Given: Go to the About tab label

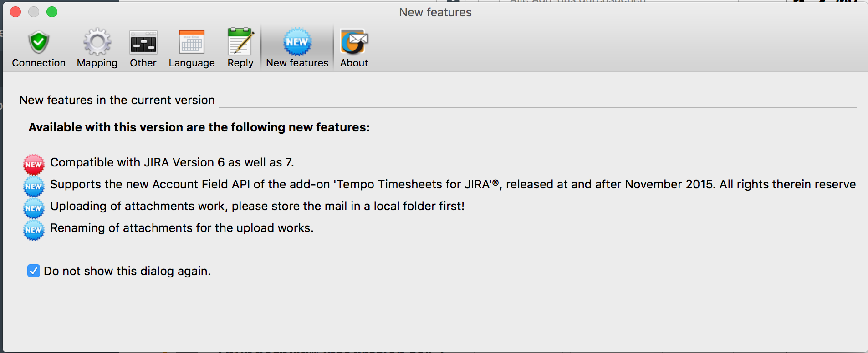Looking at the screenshot, I should click(x=354, y=63).
